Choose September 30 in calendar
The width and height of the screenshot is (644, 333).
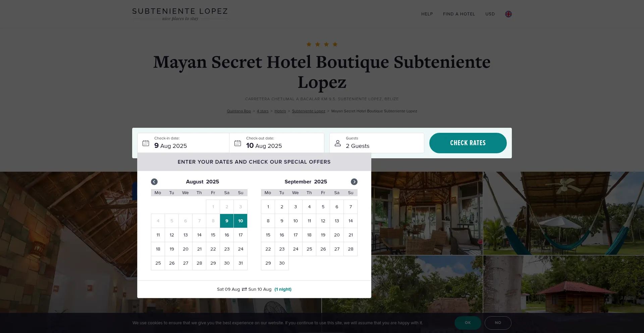(x=282, y=263)
